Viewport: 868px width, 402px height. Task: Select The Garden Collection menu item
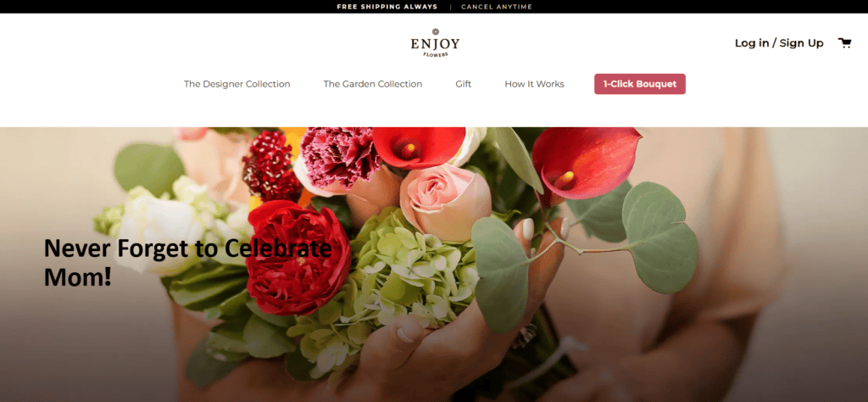(x=373, y=84)
